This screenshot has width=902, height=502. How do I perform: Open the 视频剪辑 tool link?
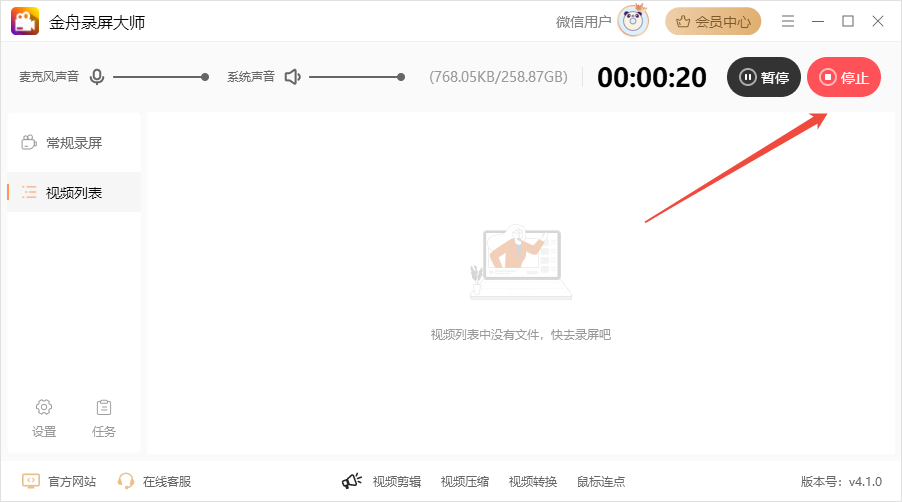(397, 481)
